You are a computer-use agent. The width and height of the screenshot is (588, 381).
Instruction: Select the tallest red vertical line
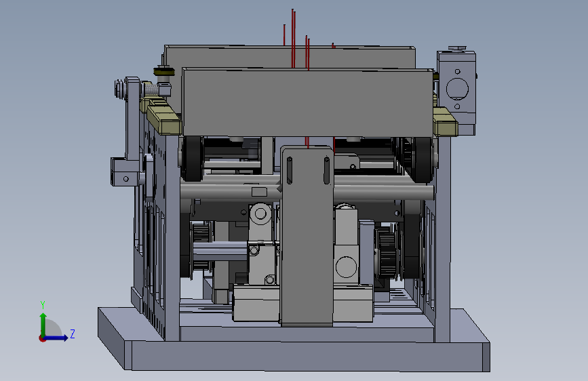pos(293,38)
